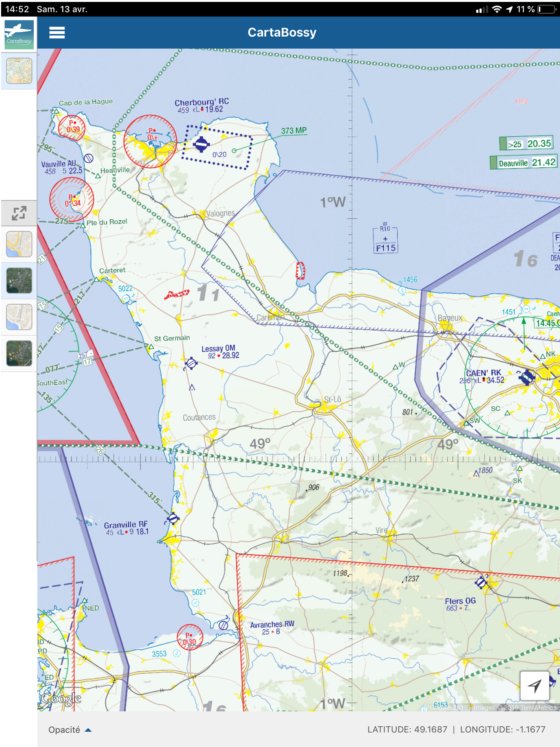
Task: Switch to road map base layer
Action: (19, 244)
